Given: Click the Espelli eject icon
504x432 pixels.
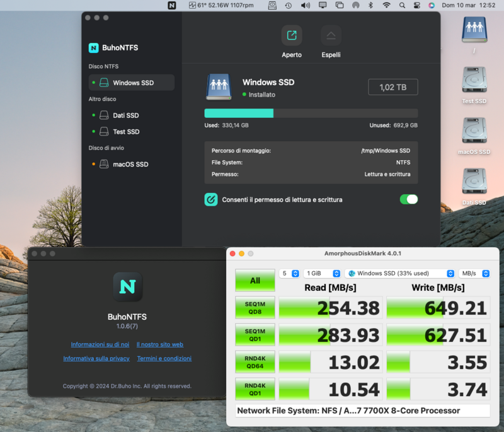Looking at the screenshot, I should [331, 36].
